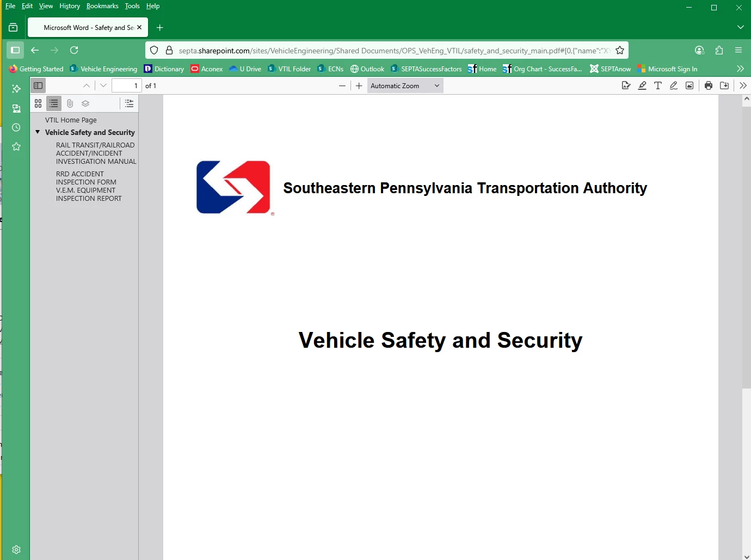The width and height of the screenshot is (751, 560).
Task: List all tabs dropdown
Action: click(740, 27)
